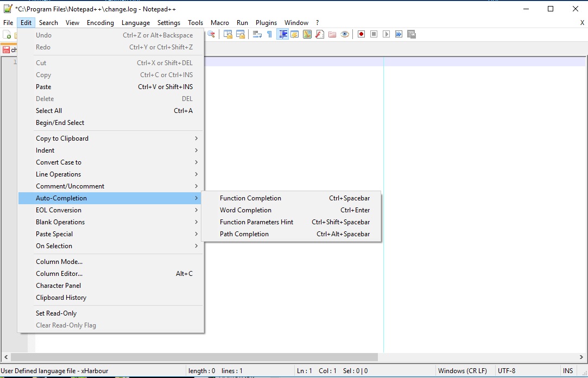Image resolution: width=588 pixels, height=378 pixels.
Task: Open the Document Map icon
Action: pos(307,34)
